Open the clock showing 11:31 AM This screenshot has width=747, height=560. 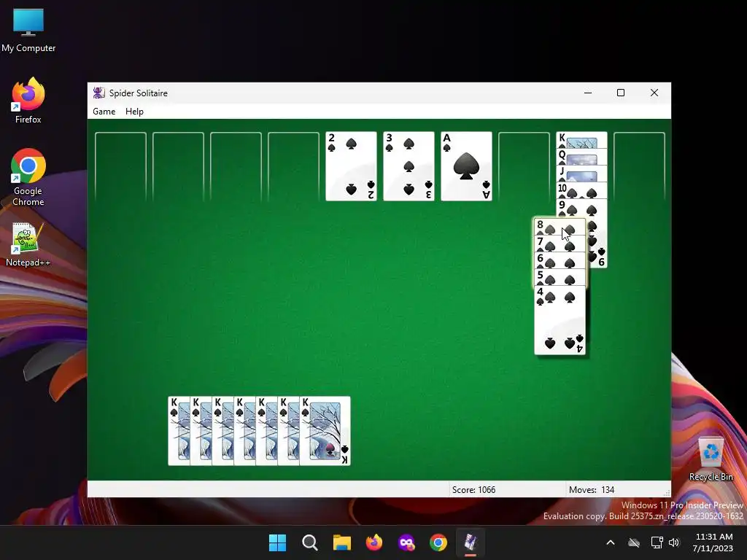pyautogui.click(x=713, y=542)
